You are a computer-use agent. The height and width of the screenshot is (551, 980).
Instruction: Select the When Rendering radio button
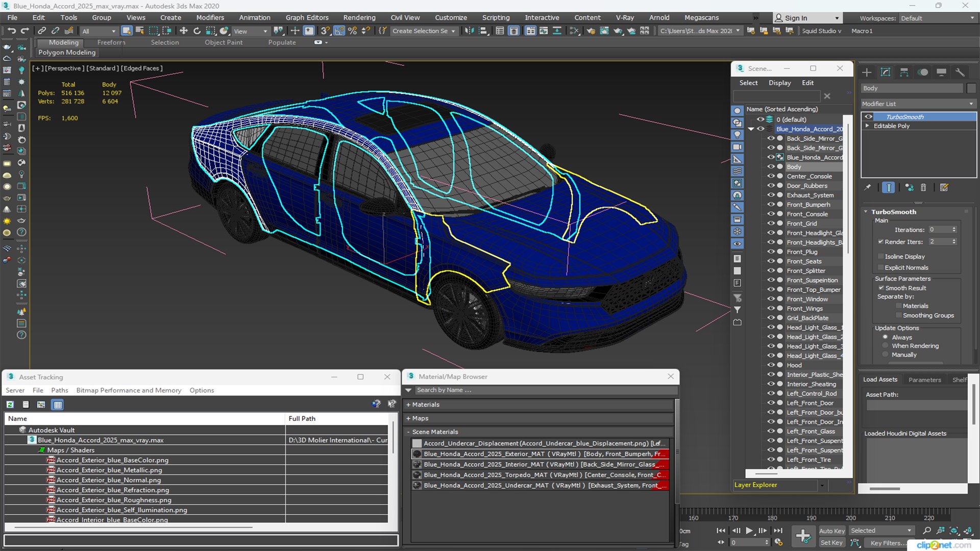[885, 346]
